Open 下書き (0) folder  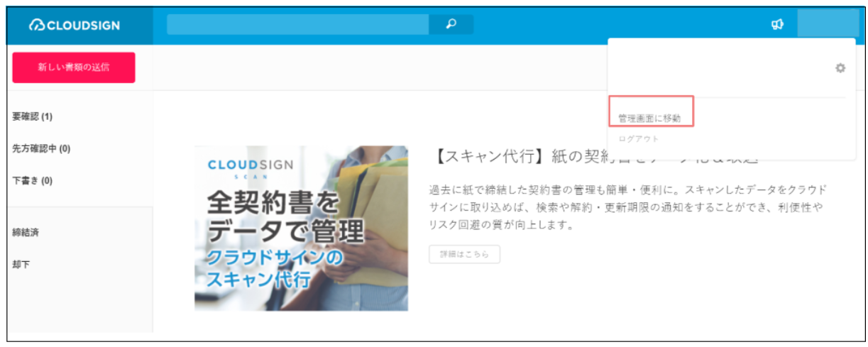pyautogui.click(x=33, y=180)
